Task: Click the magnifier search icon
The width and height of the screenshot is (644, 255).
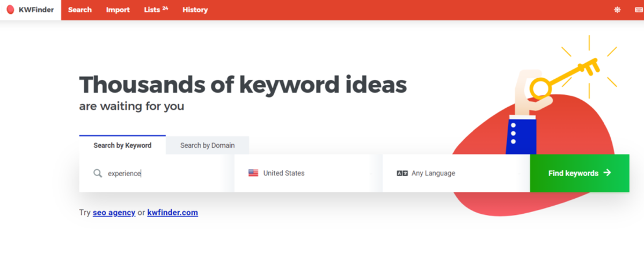Action: pyautogui.click(x=98, y=173)
